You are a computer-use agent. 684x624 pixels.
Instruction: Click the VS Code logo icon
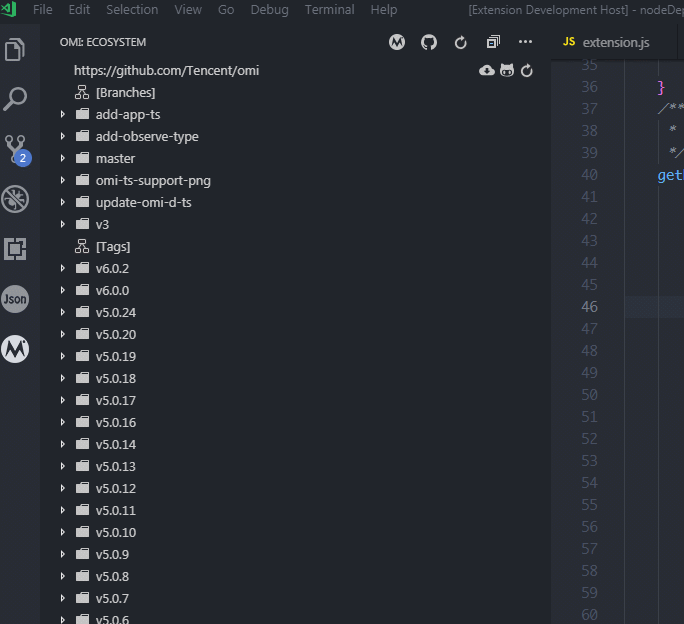[9, 9]
